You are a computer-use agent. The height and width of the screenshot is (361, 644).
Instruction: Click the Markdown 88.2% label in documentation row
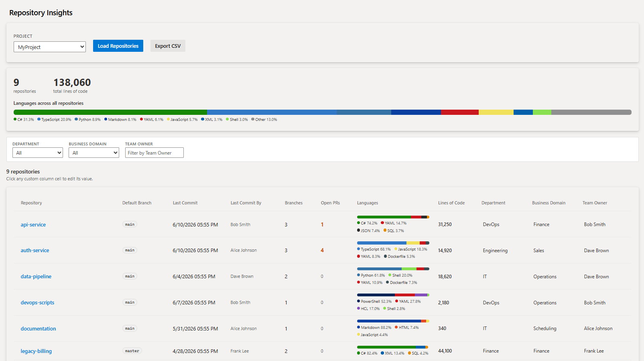tap(374, 328)
